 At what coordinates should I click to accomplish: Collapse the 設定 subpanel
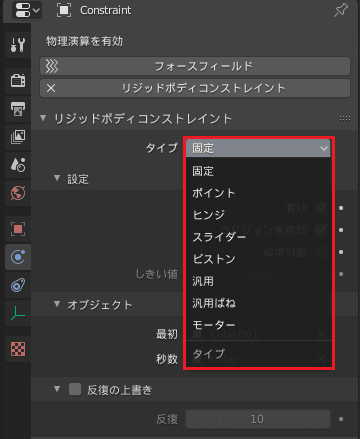coord(57,178)
